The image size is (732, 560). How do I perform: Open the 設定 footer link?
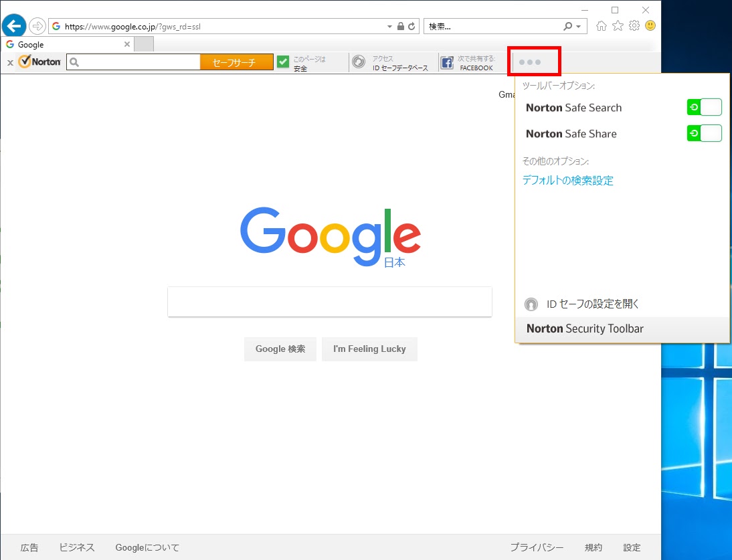point(632,547)
